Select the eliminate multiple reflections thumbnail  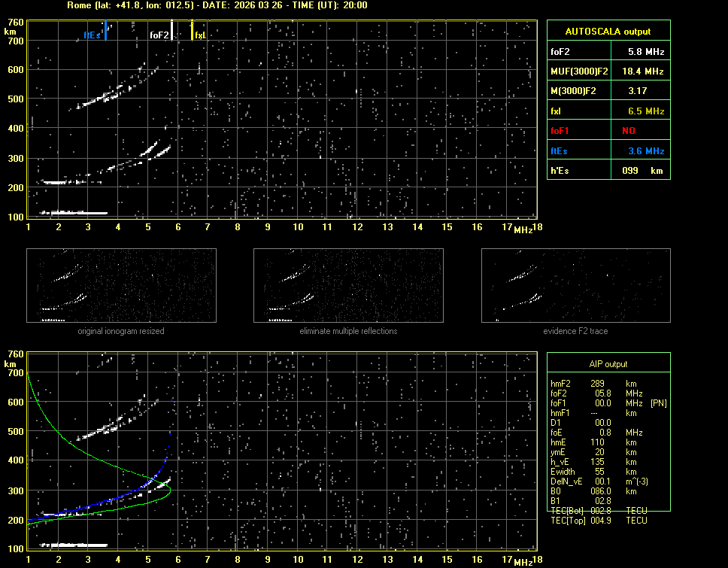[348, 287]
